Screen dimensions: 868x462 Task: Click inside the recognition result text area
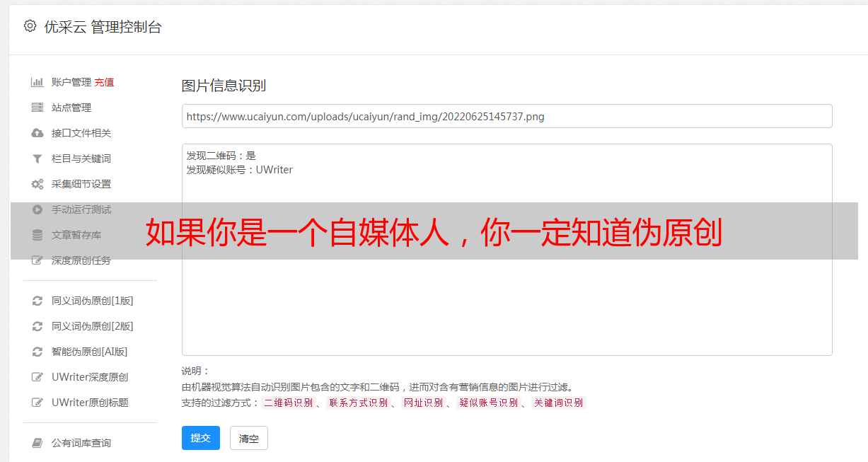507,249
